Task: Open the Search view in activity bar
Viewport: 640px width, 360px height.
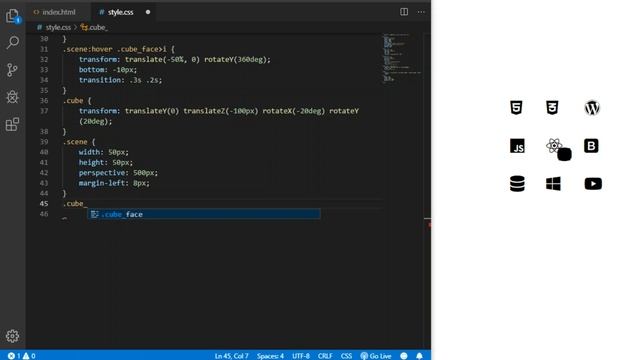Action: pos(13,42)
